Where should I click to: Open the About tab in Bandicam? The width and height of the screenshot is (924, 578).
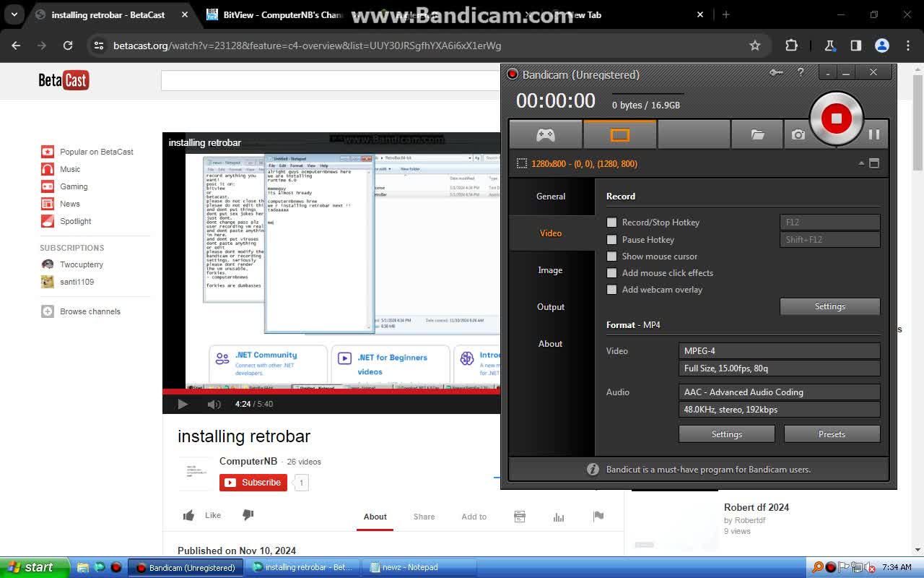coord(551,344)
